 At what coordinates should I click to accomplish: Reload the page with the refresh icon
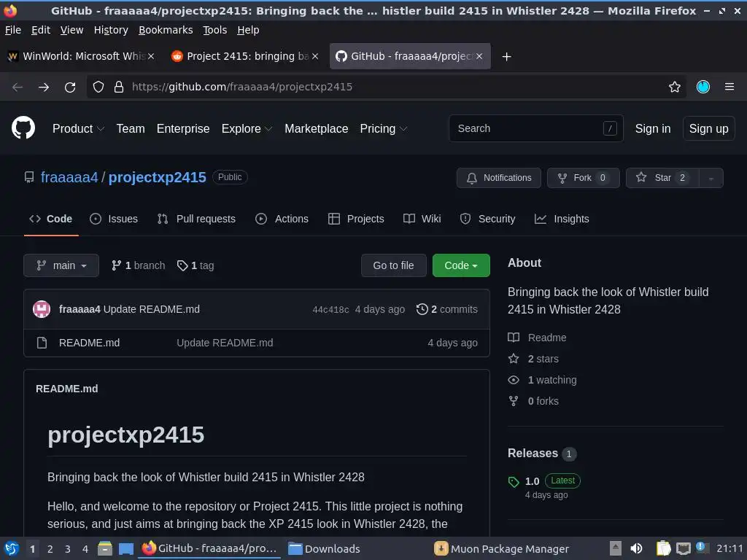point(70,87)
